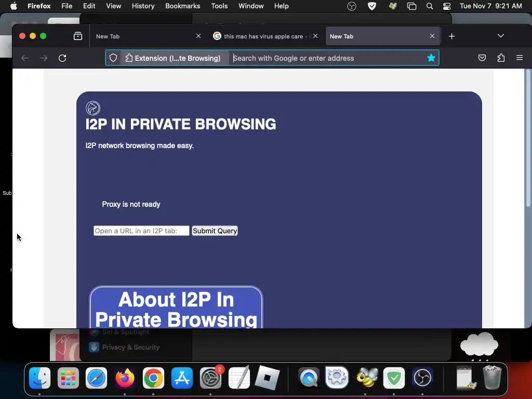Screen dimensions: 532x399
Task: Open the Stage Manager windows icon
Action: [411, 6]
